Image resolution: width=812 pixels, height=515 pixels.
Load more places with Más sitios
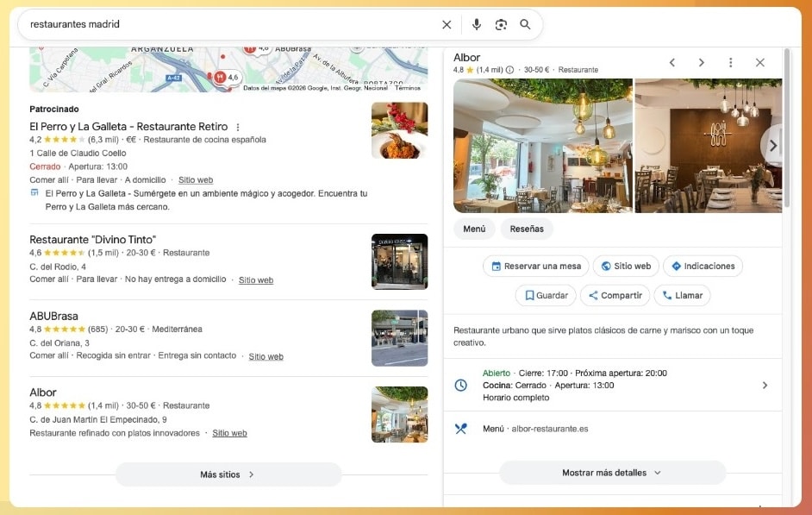tap(228, 474)
